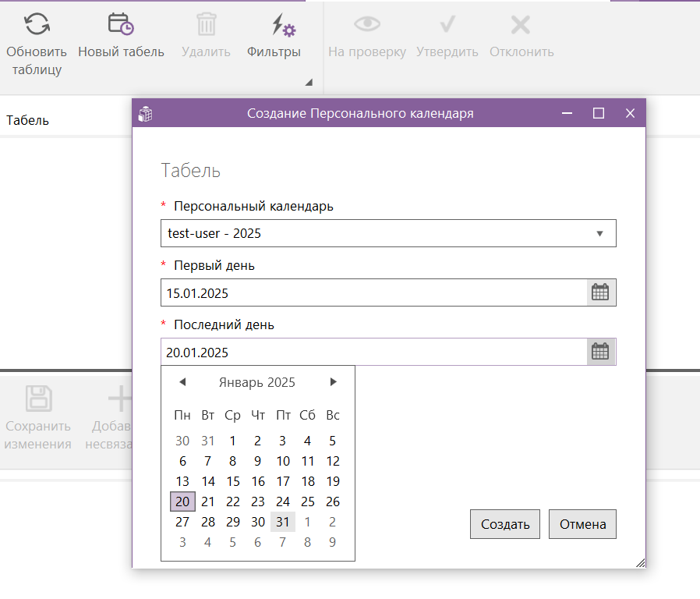Open the Фильтры toolbar item
Screen dimensions: 700x599
click(x=274, y=35)
